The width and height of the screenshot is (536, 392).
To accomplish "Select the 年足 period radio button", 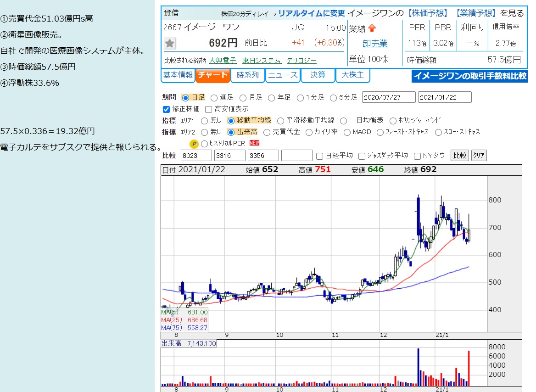I will pyautogui.click(x=271, y=98).
